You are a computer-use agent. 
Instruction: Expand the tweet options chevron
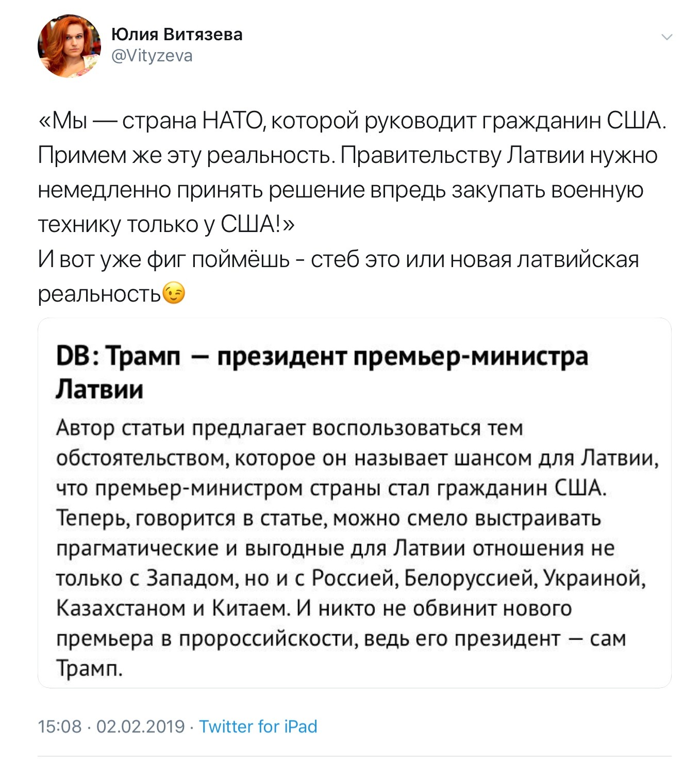667,37
